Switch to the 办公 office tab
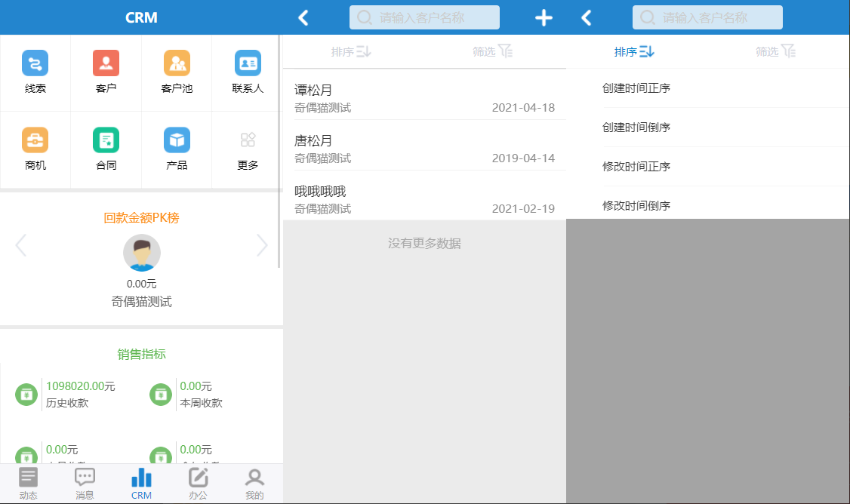The width and height of the screenshot is (850, 504). pyautogui.click(x=198, y=483)
